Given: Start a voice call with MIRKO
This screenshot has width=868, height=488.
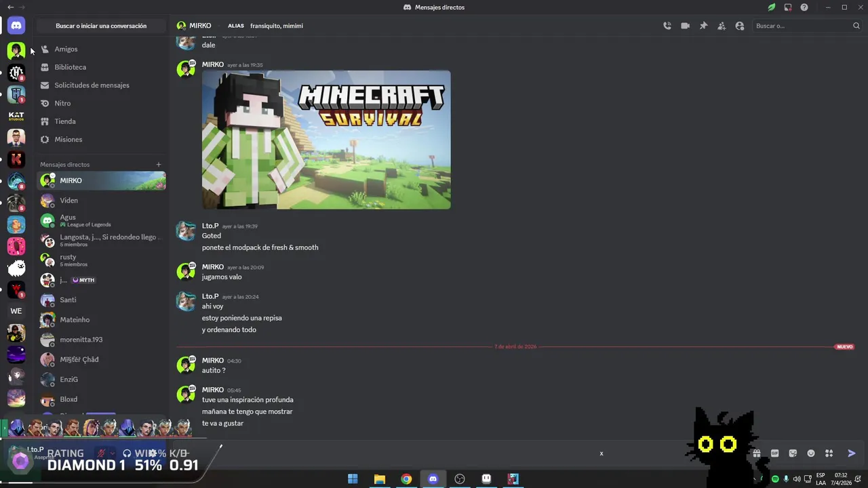Looking at the screenshot, I should point(667,26).
